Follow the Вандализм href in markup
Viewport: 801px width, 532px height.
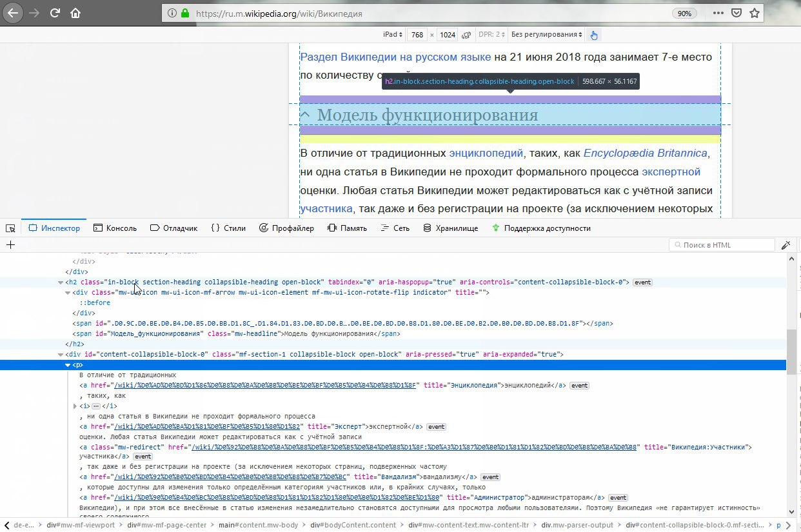coord(232,477)
